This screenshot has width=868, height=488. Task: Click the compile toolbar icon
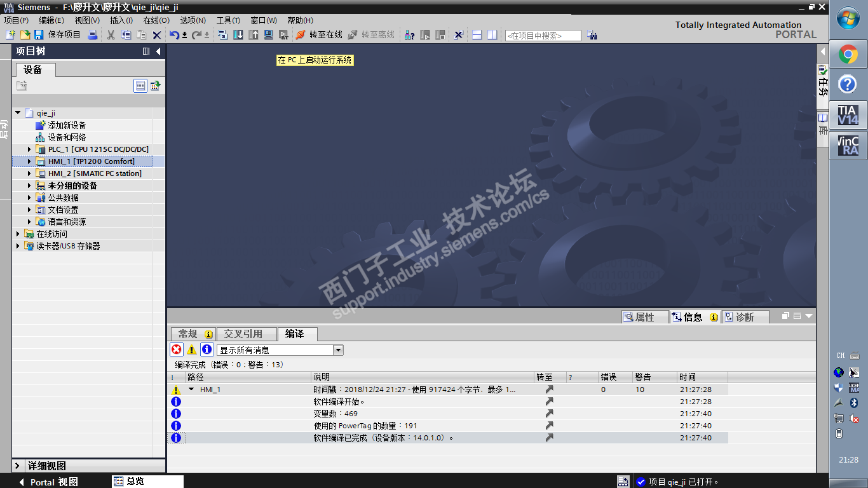223,35
